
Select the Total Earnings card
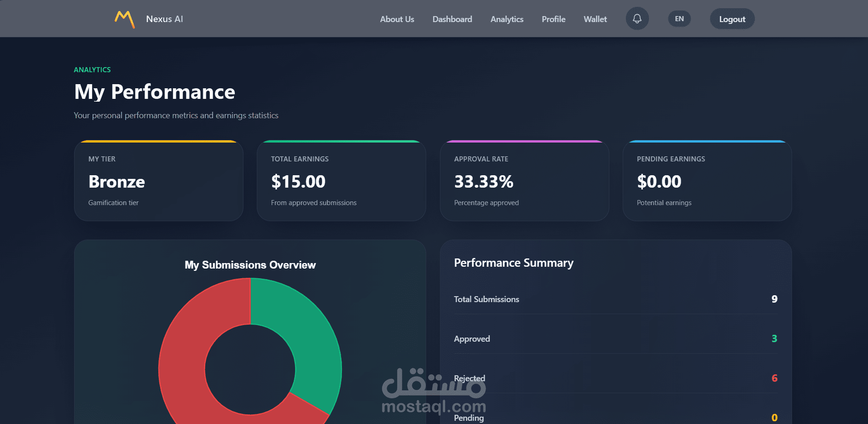coord(341,181)
